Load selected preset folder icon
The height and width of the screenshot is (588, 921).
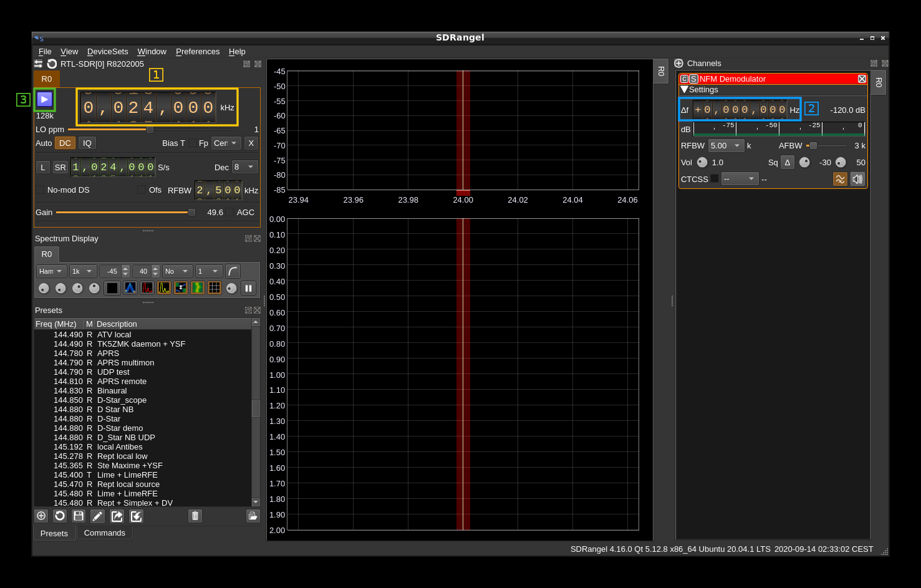click(x=253, y=516)
